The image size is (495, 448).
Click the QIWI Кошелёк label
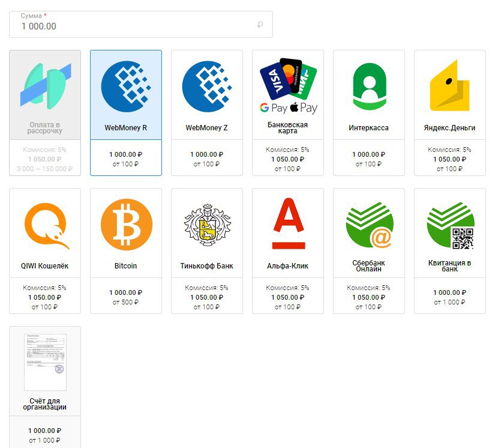coord(44,266)
